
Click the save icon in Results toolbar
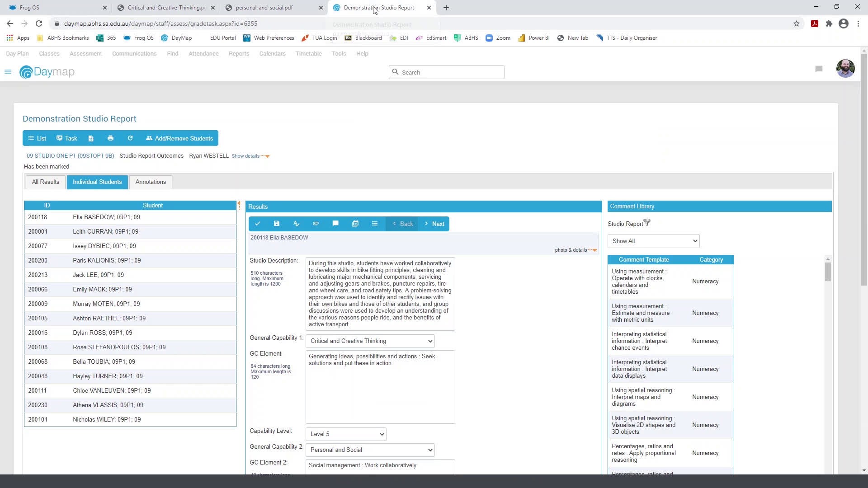pyautogui.click(x=277, y=224)
